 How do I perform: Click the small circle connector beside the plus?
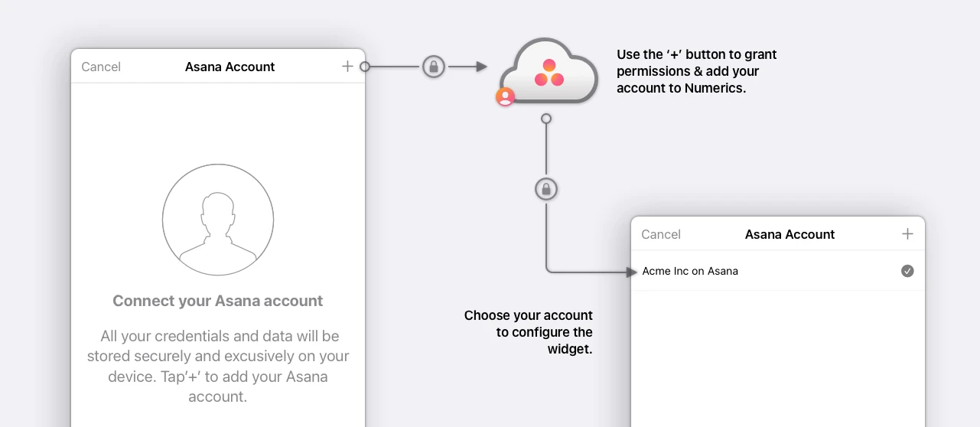pos(365,67)
